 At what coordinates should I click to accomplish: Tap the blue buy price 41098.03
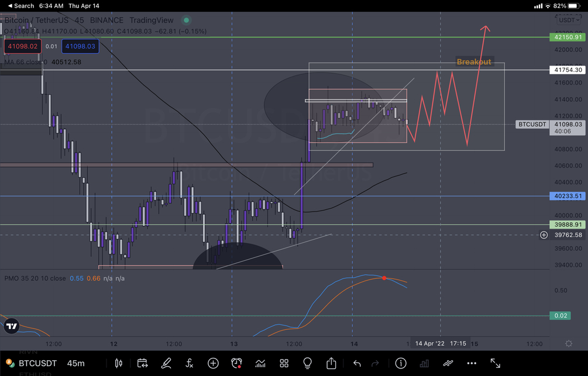pos(80,46)
